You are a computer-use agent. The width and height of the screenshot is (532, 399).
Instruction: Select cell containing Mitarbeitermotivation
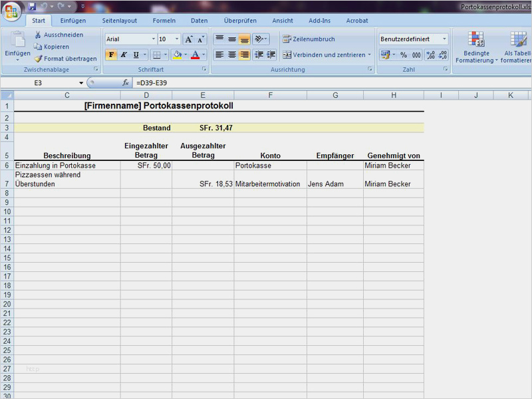269,184
